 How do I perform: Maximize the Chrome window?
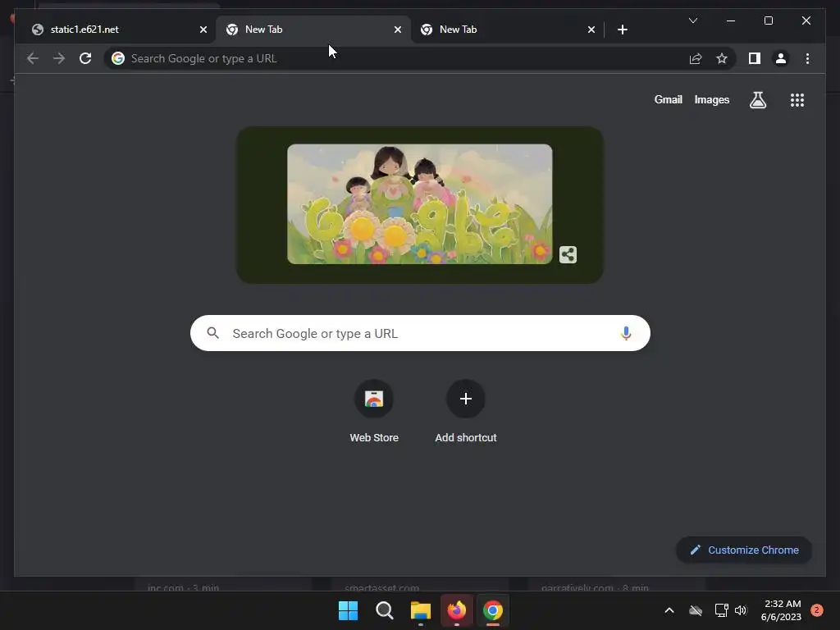[768, 21]
